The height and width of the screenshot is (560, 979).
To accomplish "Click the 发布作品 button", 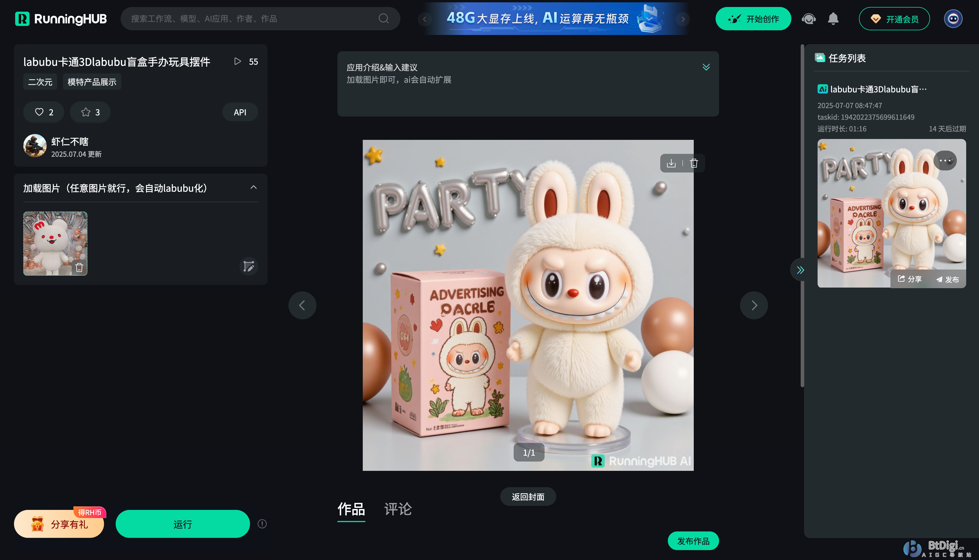I will [693, 541].
